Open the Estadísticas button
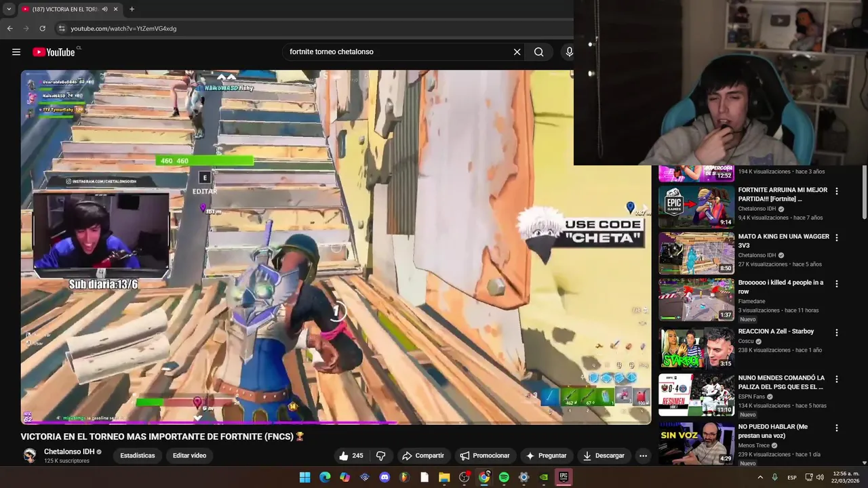This screenshot has height=488, width=868. click(138, 456)
